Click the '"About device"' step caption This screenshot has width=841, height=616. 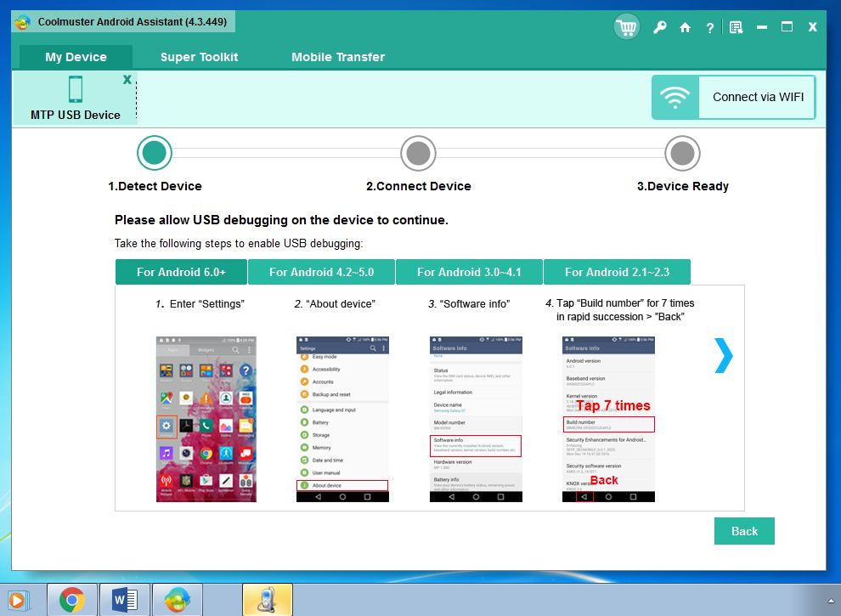click(335, 303)
